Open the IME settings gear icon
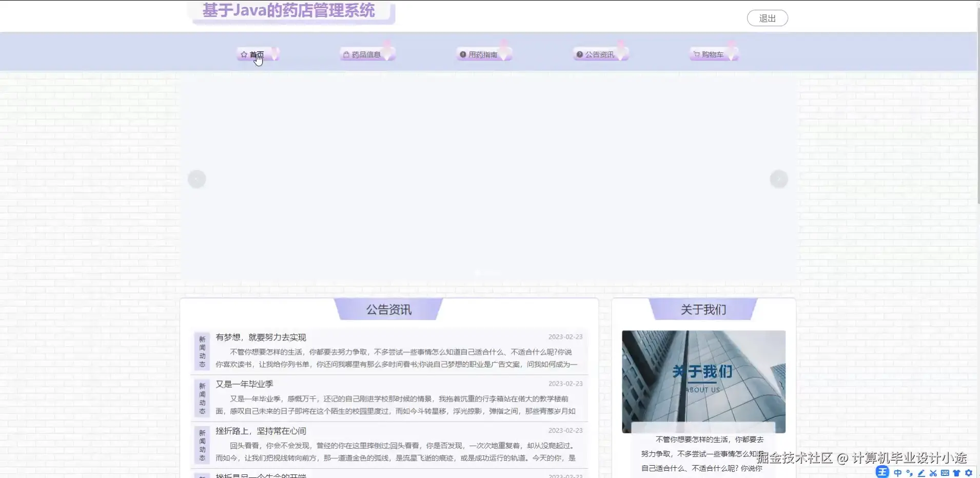The height and width of the screenshot is (478, 980). 969,473
